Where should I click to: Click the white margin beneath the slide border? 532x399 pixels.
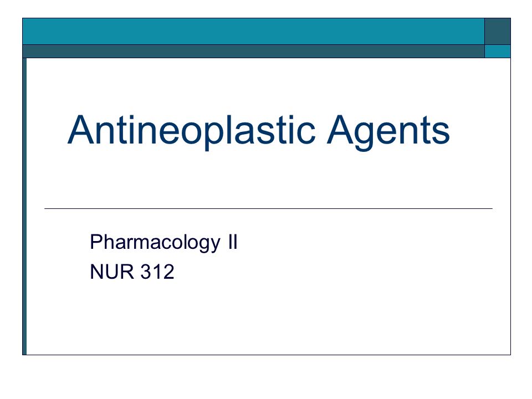266,377
